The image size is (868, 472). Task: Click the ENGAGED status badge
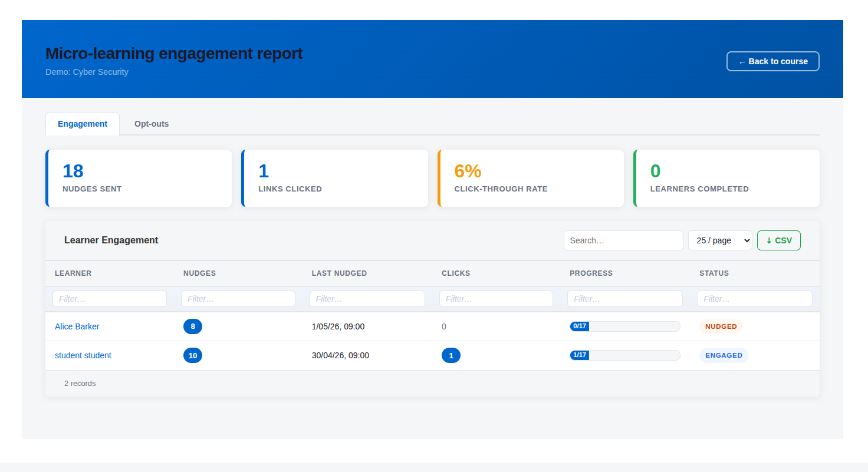tap(724, 355)
